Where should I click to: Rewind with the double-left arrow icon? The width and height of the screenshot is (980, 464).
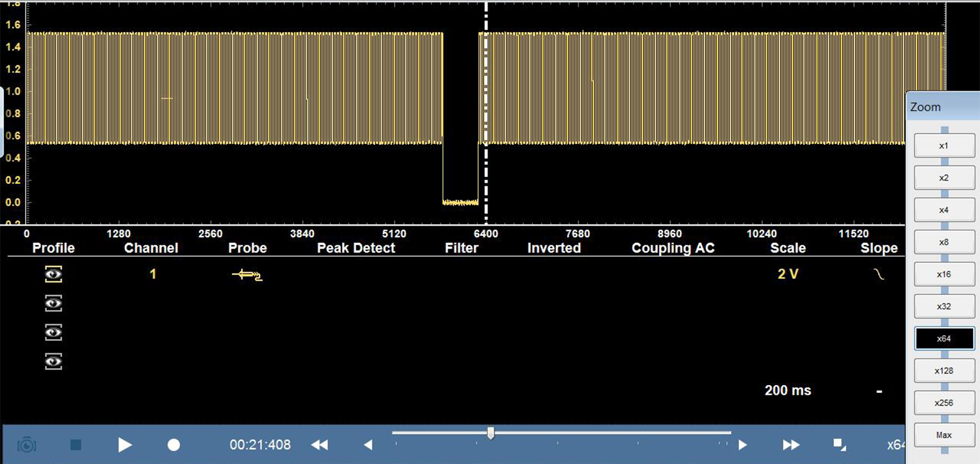coord(320,445)
